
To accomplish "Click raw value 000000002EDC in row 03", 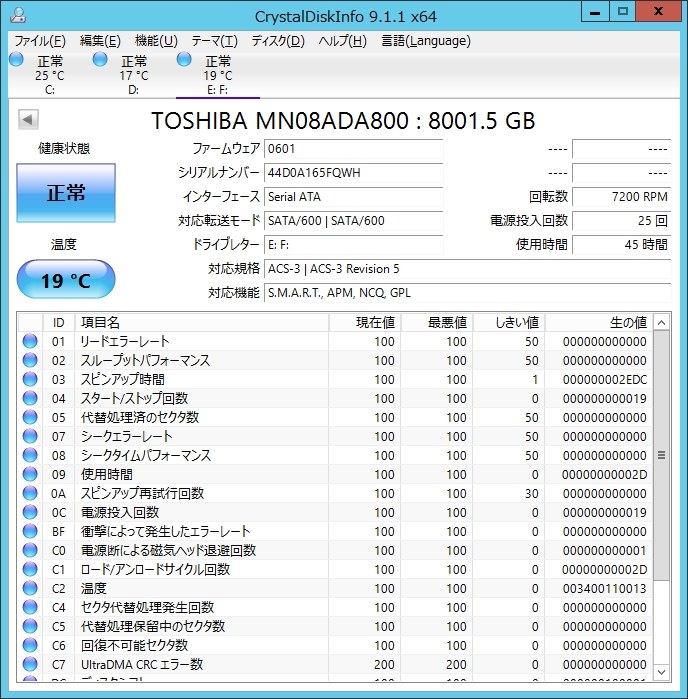I will (x=605, y=379).
